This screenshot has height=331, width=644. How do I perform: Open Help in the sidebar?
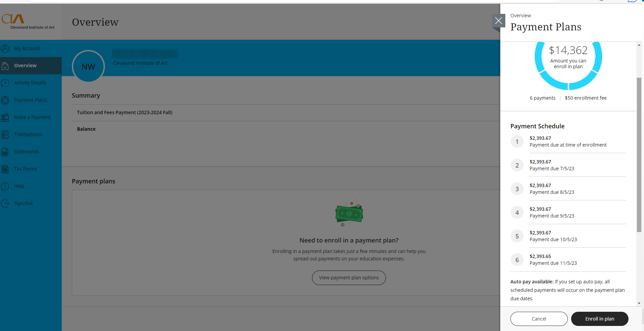(31, 186)
